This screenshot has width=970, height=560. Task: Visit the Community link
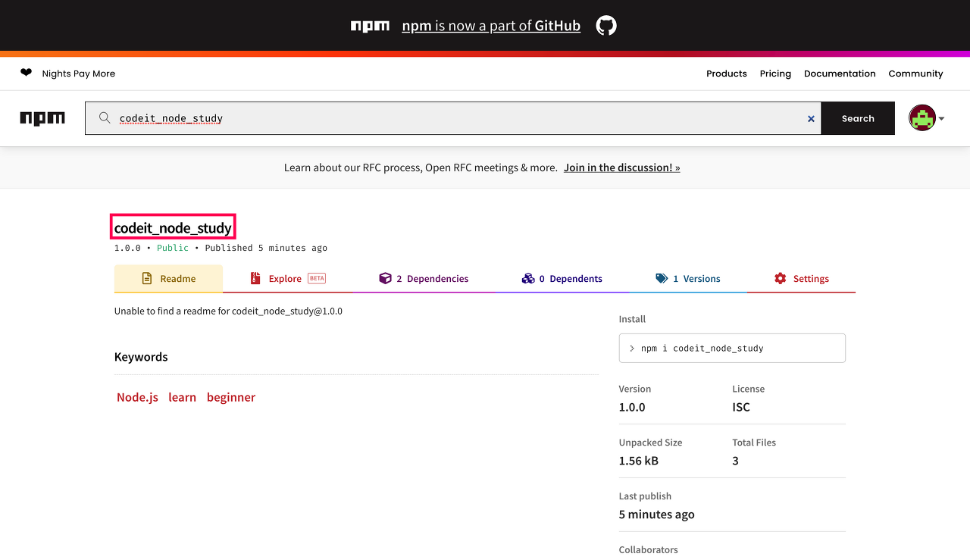tap(915, 74)
